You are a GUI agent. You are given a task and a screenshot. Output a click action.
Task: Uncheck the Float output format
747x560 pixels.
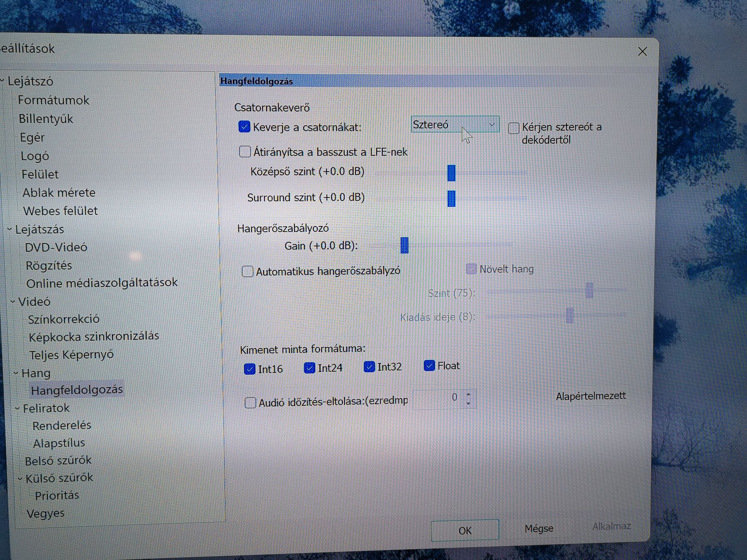coord(429,366)
